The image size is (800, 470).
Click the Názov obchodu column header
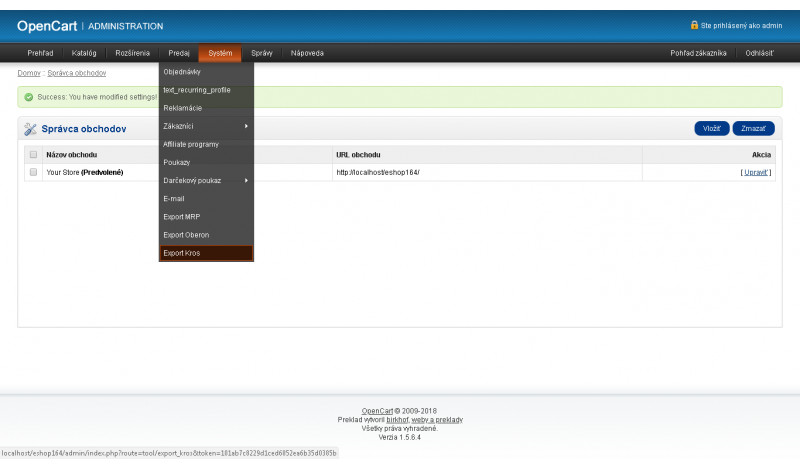coord(71,155)
